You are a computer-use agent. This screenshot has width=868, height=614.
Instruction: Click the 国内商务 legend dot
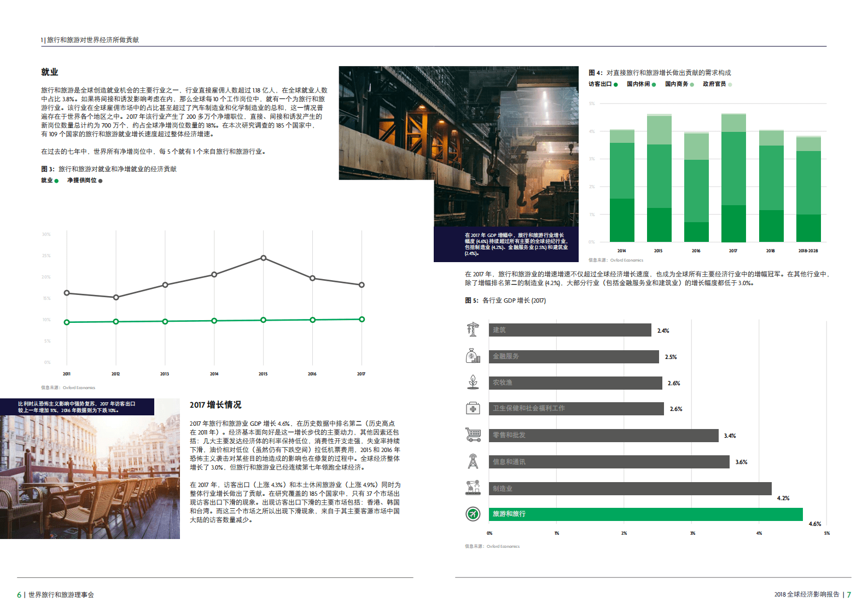click(x=692, y=84)
